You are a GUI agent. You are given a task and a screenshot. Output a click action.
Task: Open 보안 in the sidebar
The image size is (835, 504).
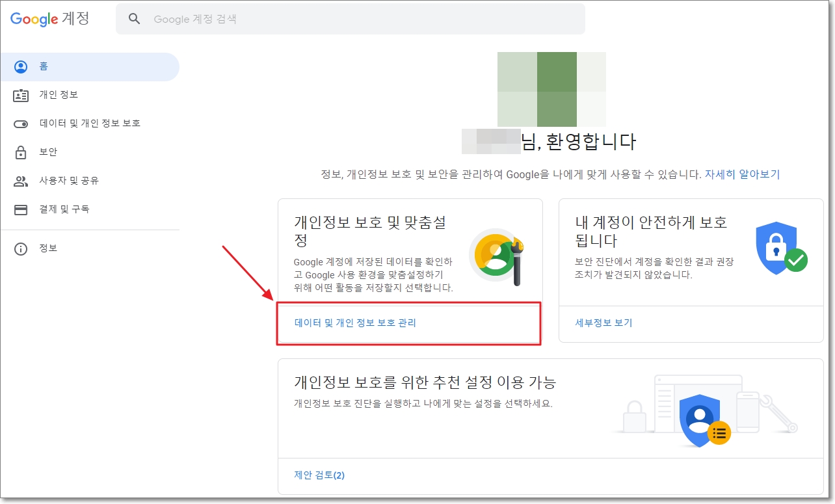[90, 152]
